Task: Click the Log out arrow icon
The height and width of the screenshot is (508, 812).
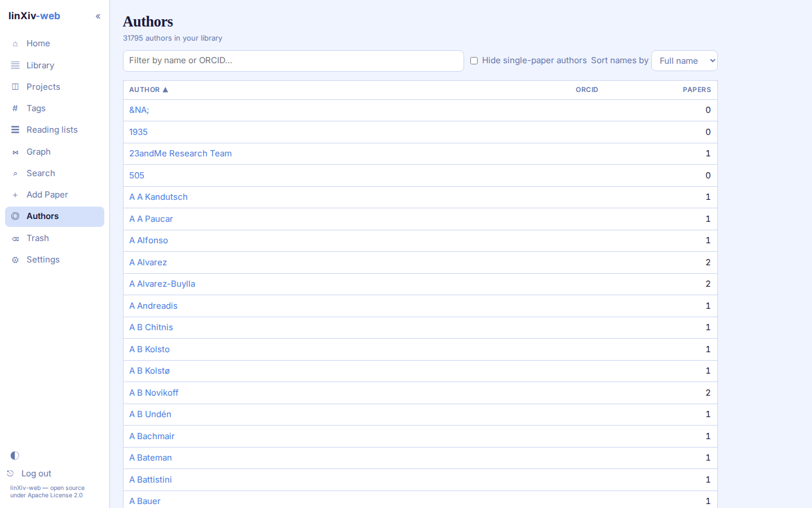Action: coord(10,474)
